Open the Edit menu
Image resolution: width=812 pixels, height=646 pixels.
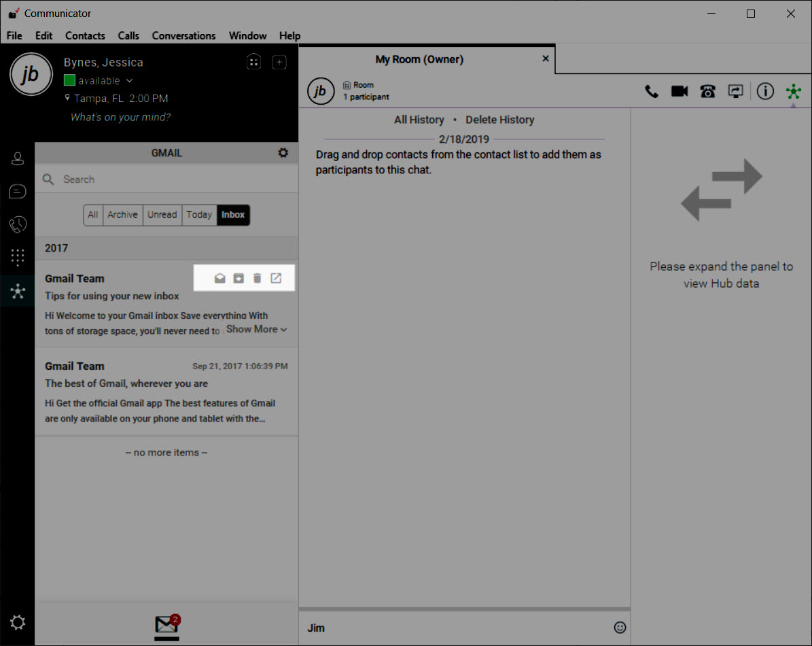click(43, 36)
